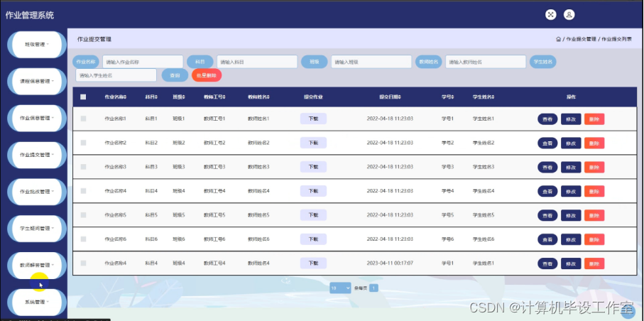This screenshot has height=321, width=644.
Task: Click 作业提交管理 link in breadcrumb
Action: pos(581,39)
